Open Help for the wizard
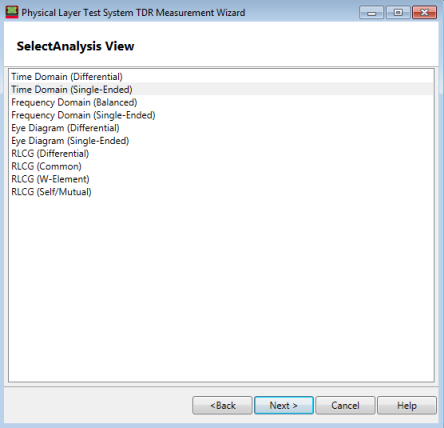 click(x=407, y=405)
